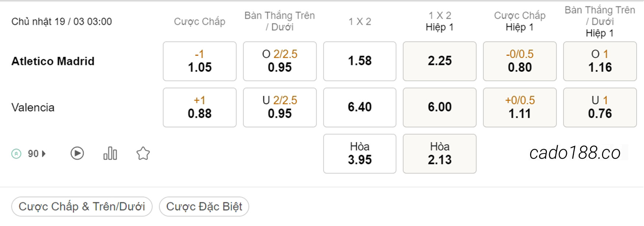The image size is (644, 226).
Task: Open the Atletico Madrid team name
Action: pyautogui.click(x=53, y=61)
